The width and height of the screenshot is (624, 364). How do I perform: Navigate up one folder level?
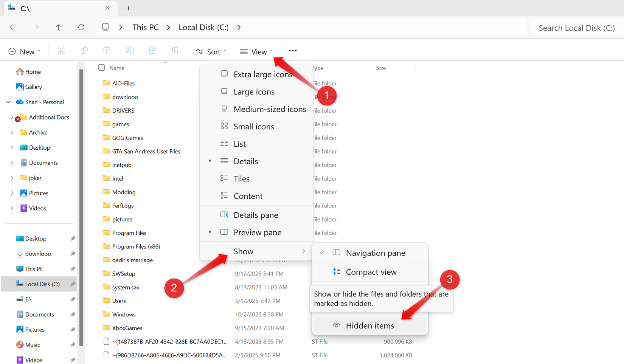point(58,27)
